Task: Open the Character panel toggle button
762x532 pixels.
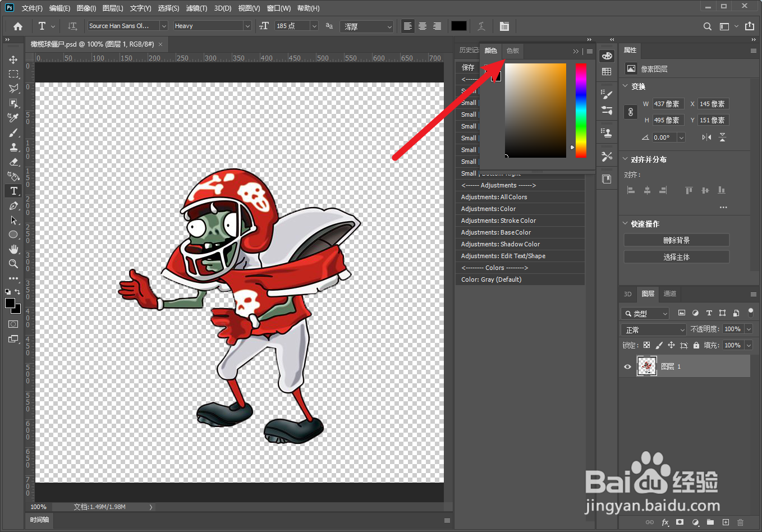Action: coord(504,26)
